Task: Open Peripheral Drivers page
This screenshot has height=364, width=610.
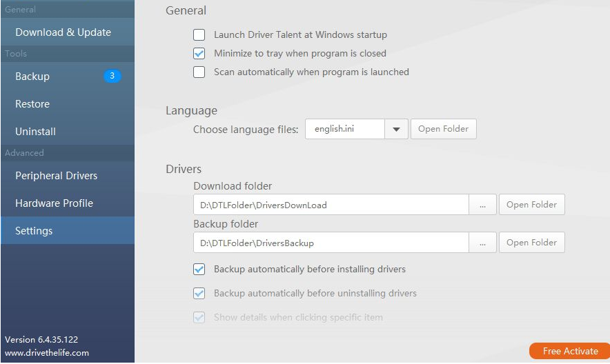Action: pos(56,176)
